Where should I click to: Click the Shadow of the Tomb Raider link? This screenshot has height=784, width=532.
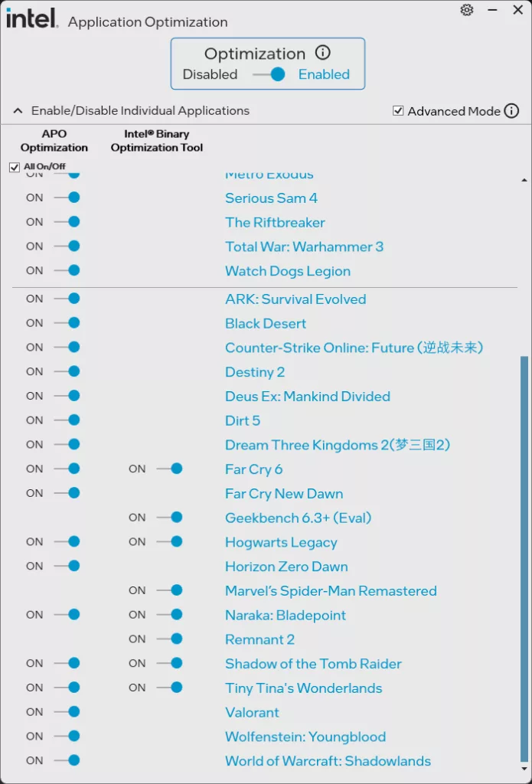(x=312, y=663)
